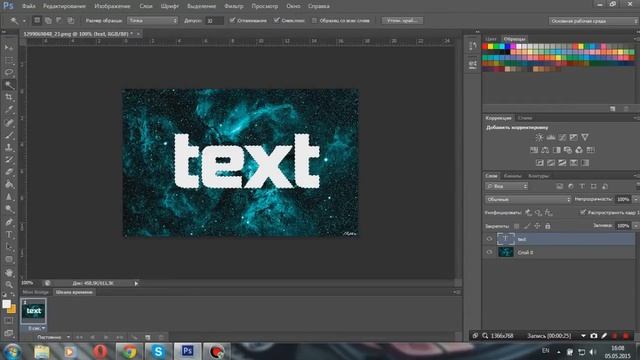The height and width of the screenshot is (360, 640).
Task: Select the Paint Bucket tool
Action: point(9,184)
